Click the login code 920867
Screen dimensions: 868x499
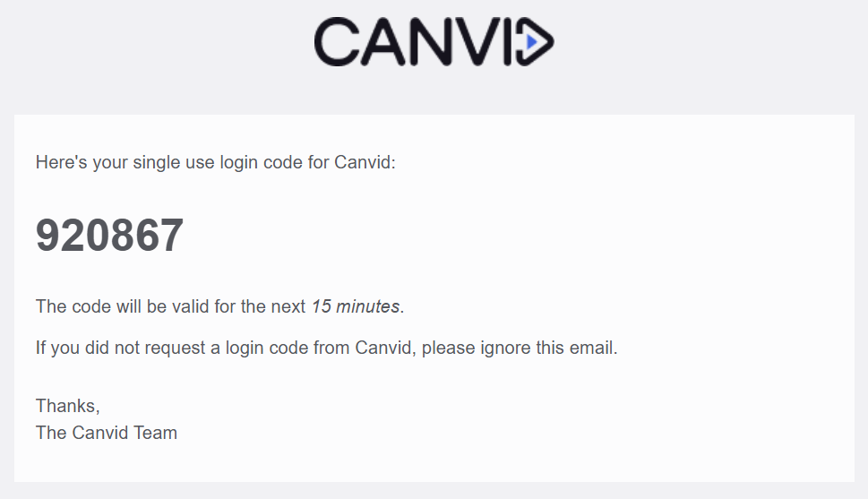(x=109, y=235)
